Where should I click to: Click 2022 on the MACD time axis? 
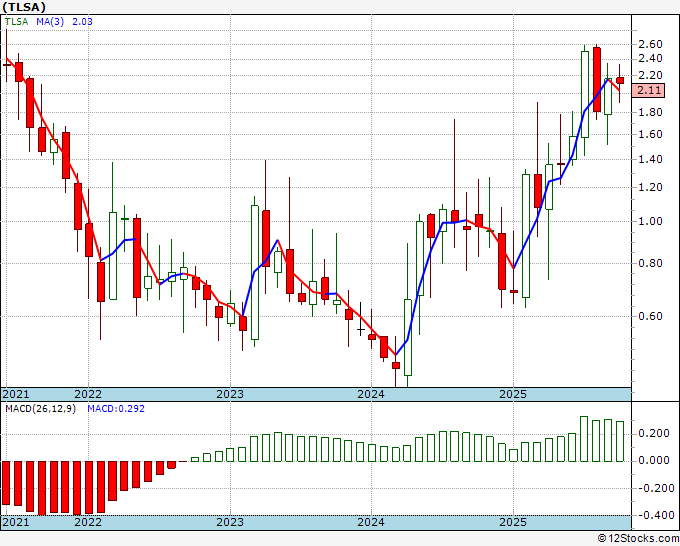click(x=88, y=522)
